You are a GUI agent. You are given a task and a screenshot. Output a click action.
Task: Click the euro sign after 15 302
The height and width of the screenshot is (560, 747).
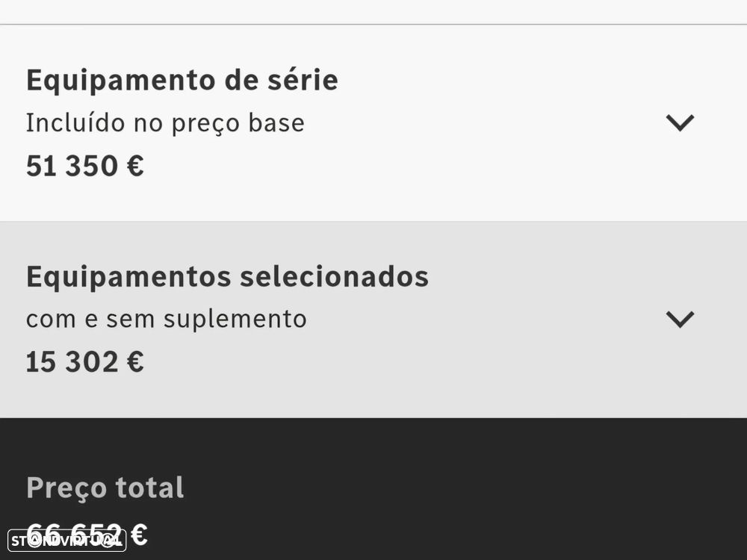coord(134,362)
